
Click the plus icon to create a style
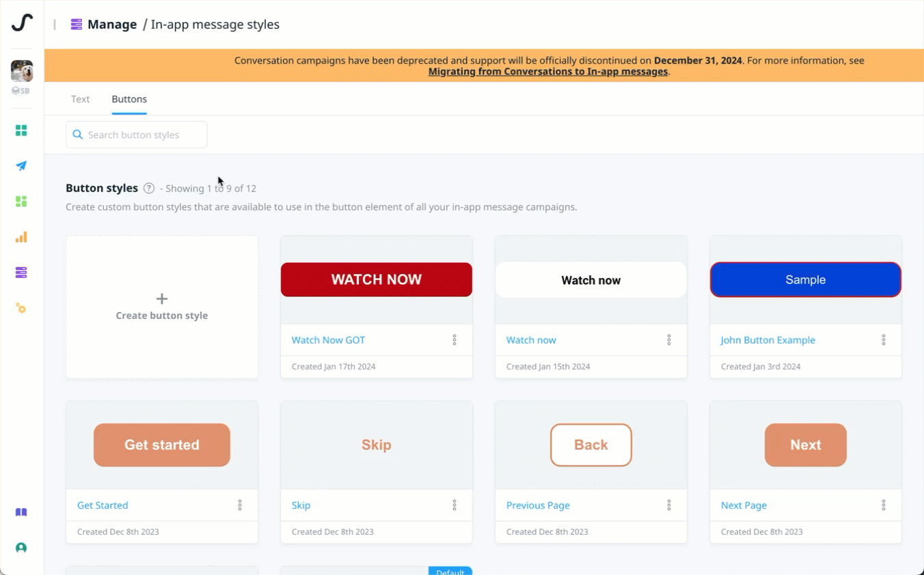tap(162, 298)
